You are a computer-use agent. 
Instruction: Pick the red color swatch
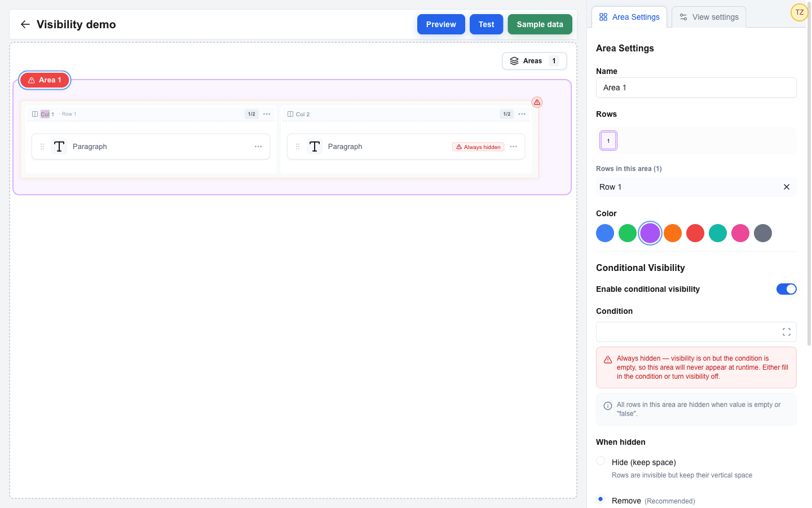click(x=695, y=233)
